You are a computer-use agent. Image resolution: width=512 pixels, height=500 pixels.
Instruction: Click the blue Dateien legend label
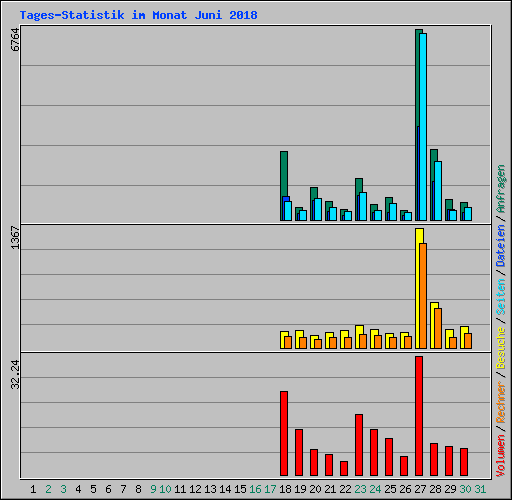(x=501, y=246)
